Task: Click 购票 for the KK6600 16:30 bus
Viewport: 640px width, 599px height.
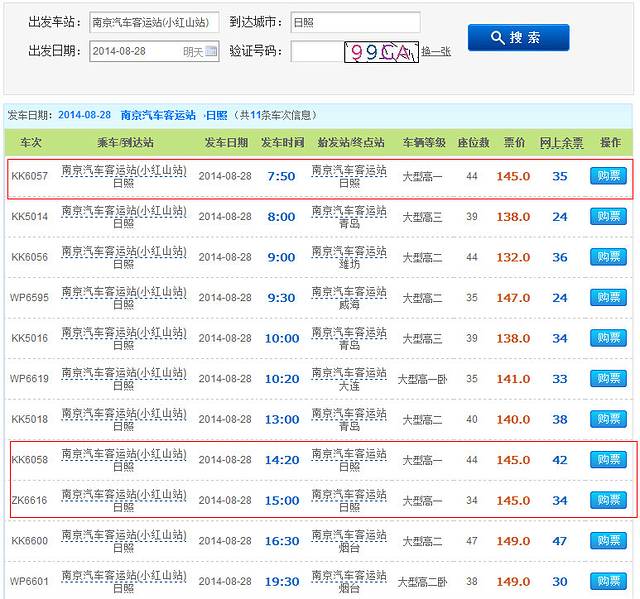Action: click(607, 541)
